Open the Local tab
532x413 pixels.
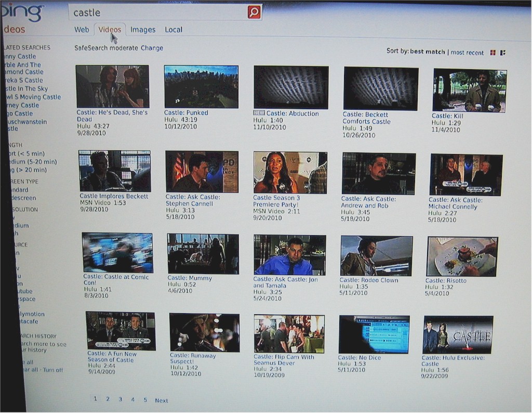coord(174,30)
